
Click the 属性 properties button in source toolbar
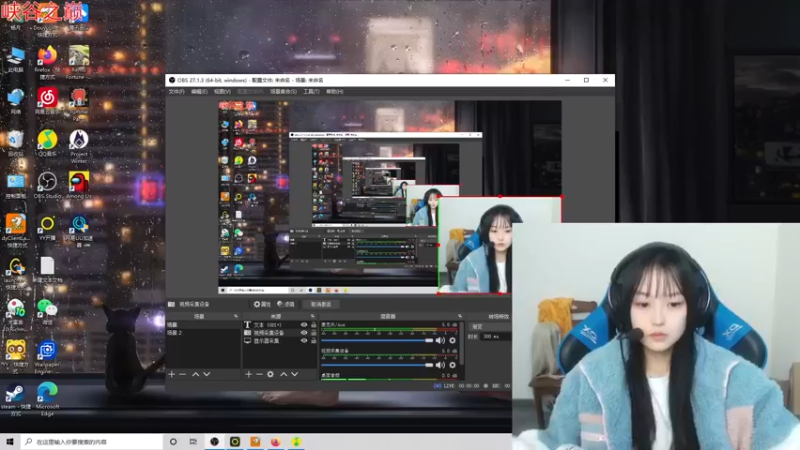[x=262, y=304]
